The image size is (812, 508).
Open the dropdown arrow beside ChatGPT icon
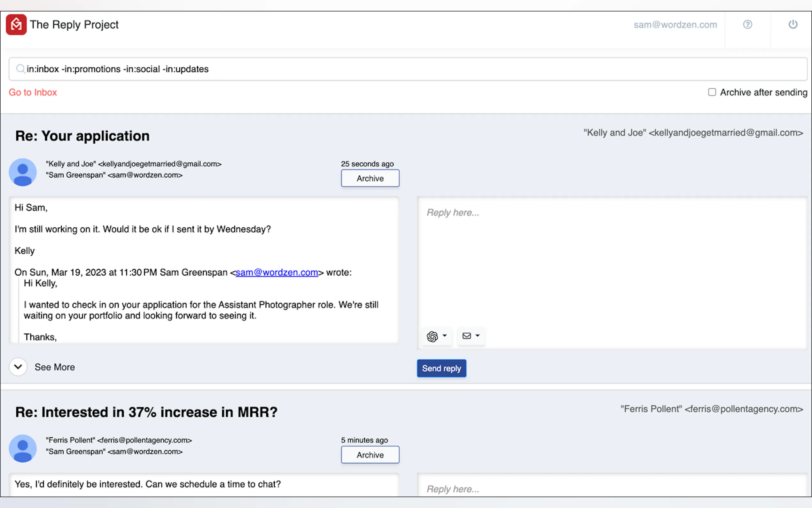tap(445, 335)
